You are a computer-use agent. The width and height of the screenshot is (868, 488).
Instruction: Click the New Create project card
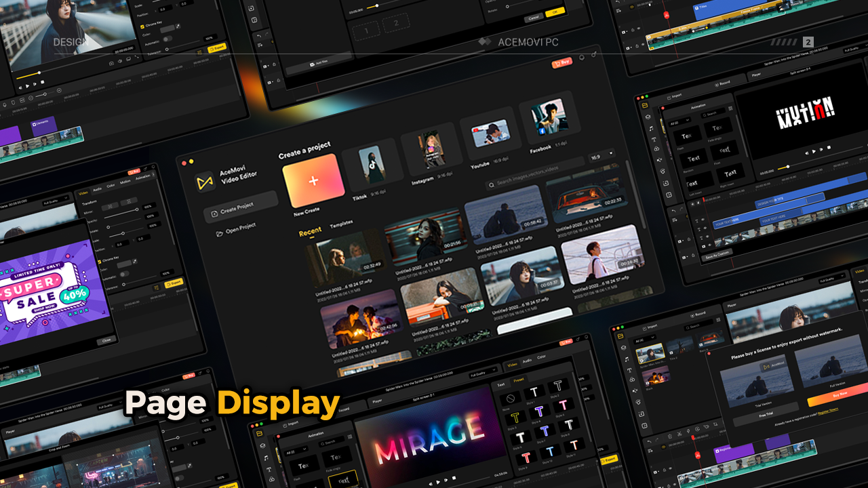click(313, 180)
